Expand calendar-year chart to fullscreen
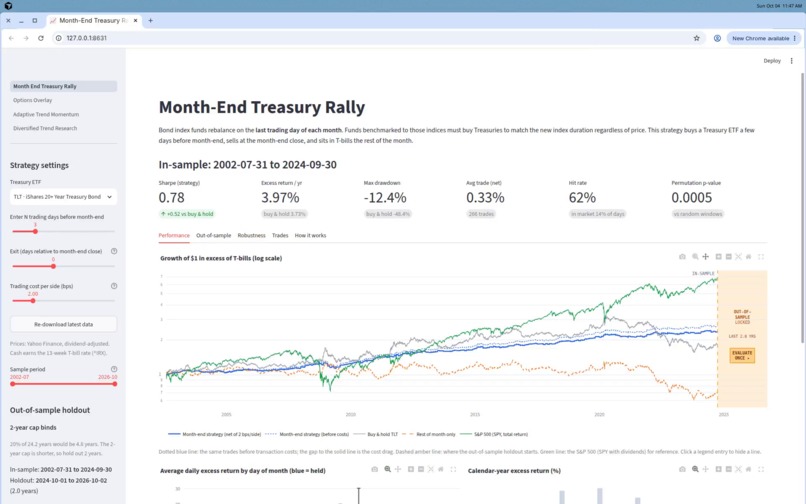This screenshot has width=806, height=504. (x=761, y=469)
